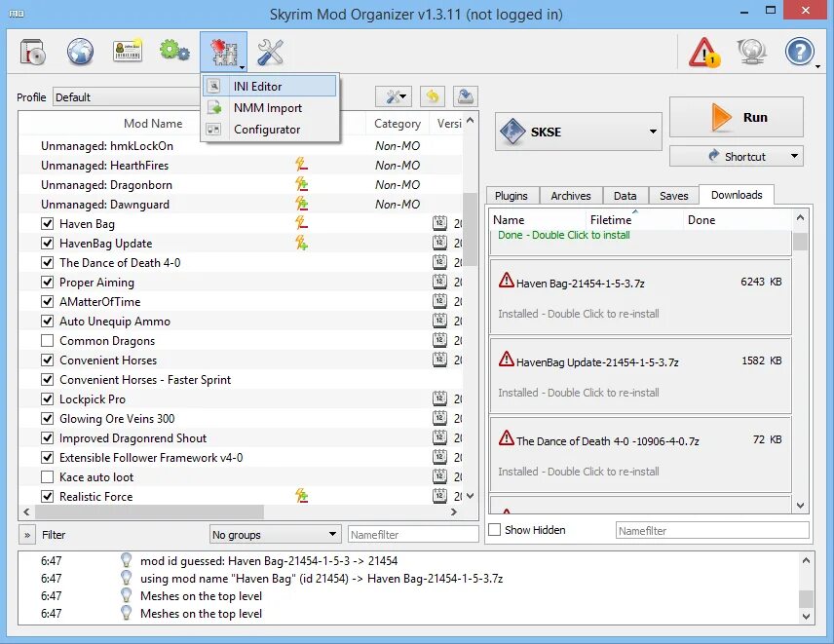Image resolution: width=834 pixels, height=644 pixels.
Task: Open the Profile Default dropdown
Action: 127,97
